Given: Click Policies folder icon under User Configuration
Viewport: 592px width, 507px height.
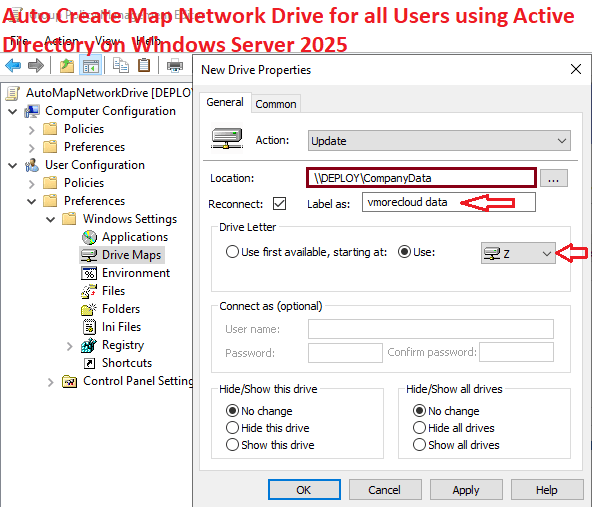Looking at the screenshot, I should pos(50,183).
